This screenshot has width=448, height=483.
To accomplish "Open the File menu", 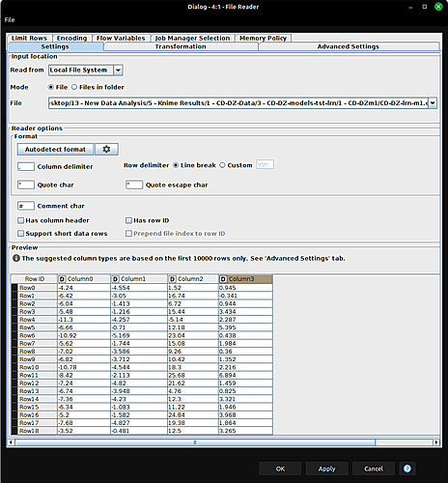I will (10, 19).
